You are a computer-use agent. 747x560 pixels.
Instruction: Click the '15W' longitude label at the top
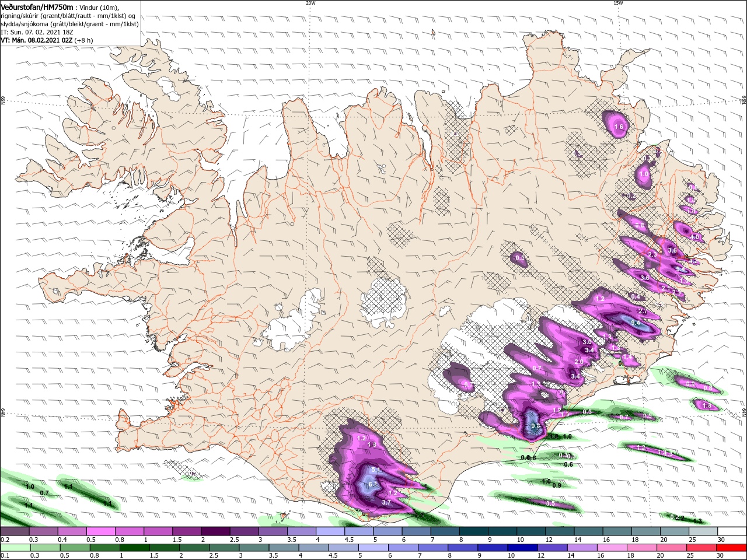click(618, 2)
